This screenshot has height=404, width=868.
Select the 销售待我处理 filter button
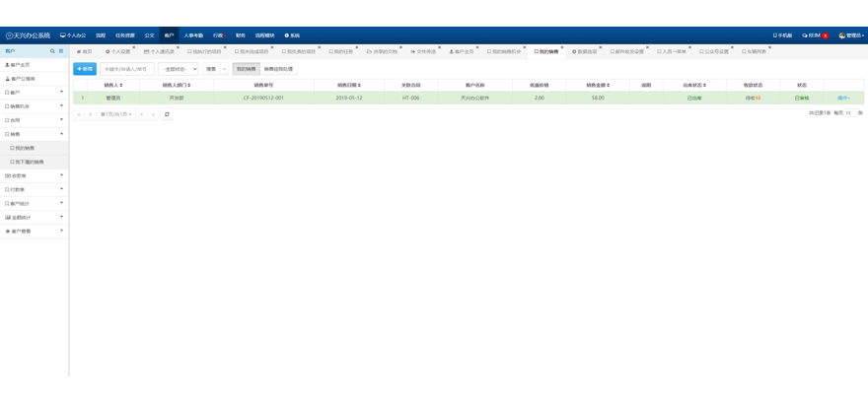[x=278, y=69]
